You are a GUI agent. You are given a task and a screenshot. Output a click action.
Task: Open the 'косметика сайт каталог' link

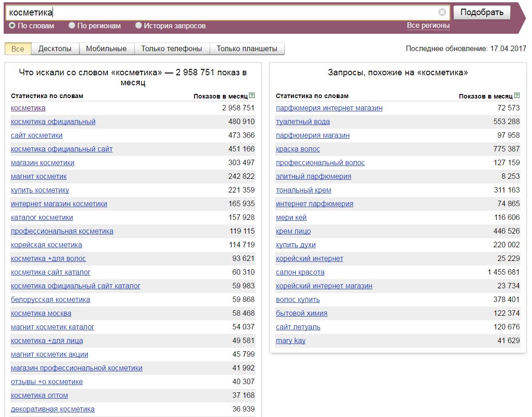(51, 272)
